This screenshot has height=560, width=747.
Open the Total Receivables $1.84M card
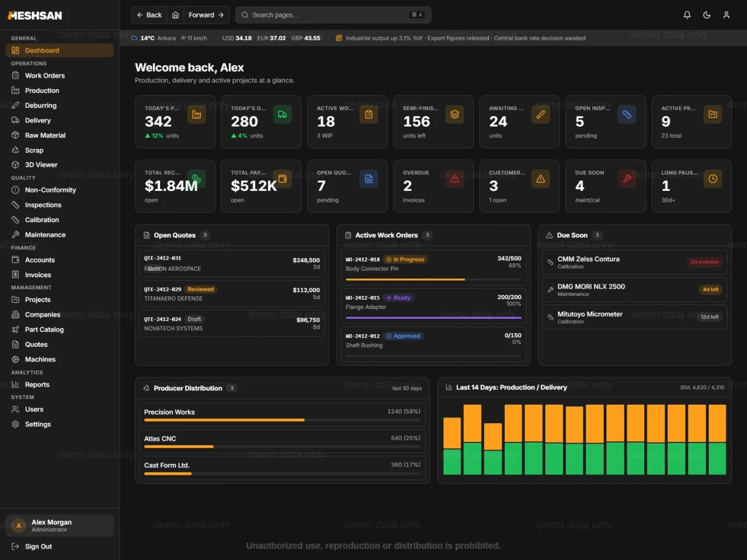click(175, 186)
